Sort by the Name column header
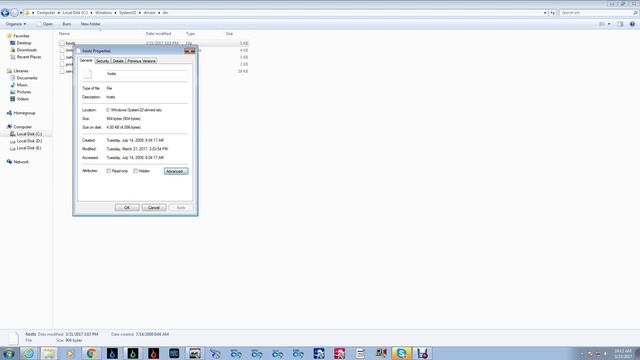 64,33
